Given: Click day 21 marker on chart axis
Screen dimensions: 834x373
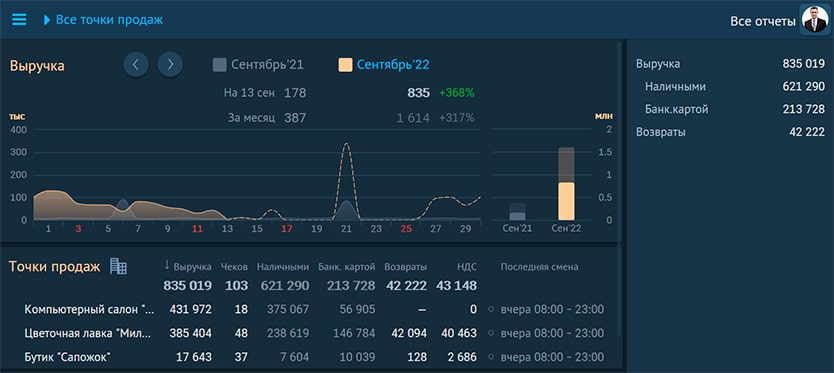Looking at the screenshot, I should pos(346,229).
